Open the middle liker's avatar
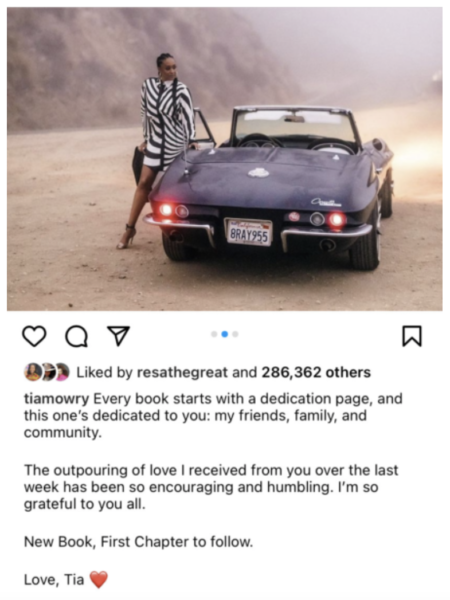This screenshot has width=450, height=600. pyautogui.click(x=48, y=372)
